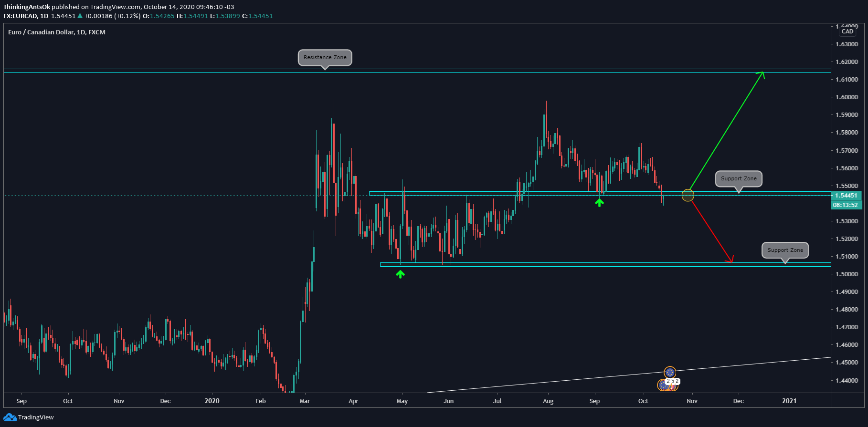Click the TradingView logo at bottom left

(29, 417)
